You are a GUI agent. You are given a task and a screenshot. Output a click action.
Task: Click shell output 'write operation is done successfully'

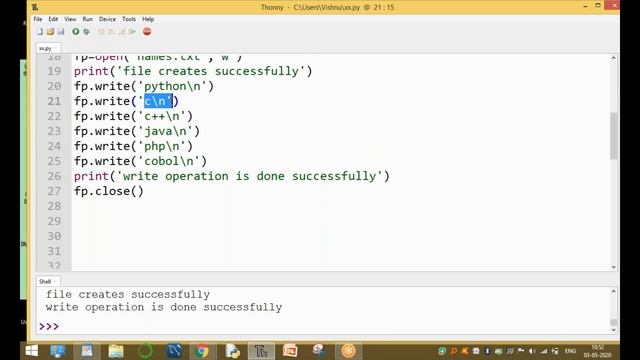point(164,307)
